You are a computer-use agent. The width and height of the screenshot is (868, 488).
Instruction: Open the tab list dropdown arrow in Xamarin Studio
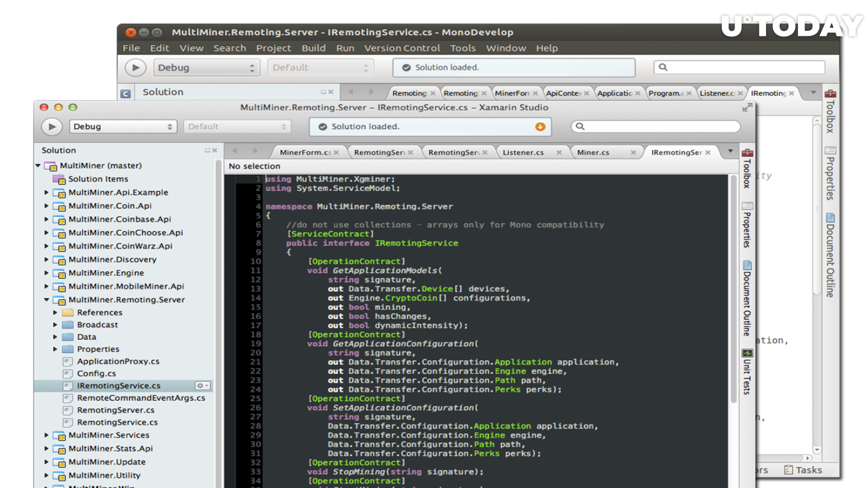(730, 151)
